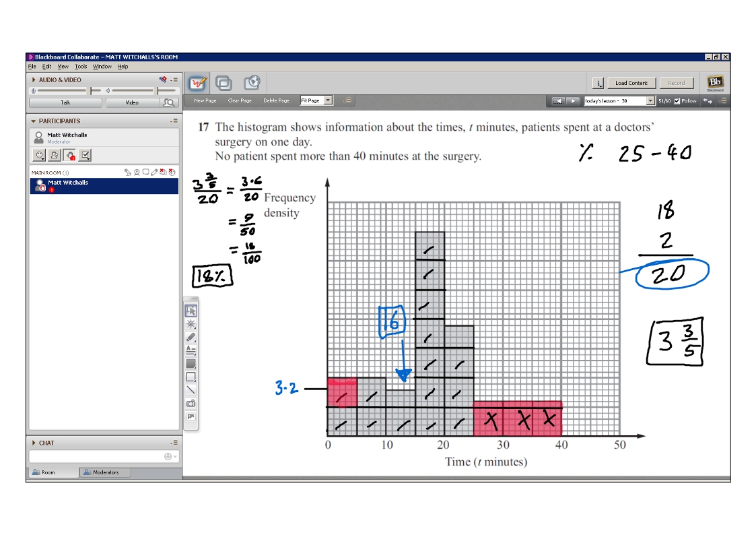Toggle Main Room application sharing permission
The height and width of the screenshot is (535, 756).
pyautogui.click(x=163, y=172)
